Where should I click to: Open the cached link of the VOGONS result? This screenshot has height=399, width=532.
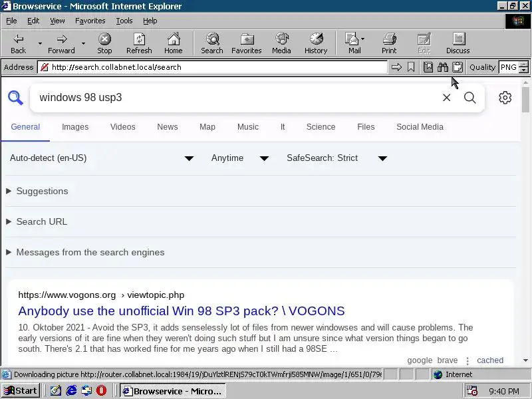coord(490,360)
